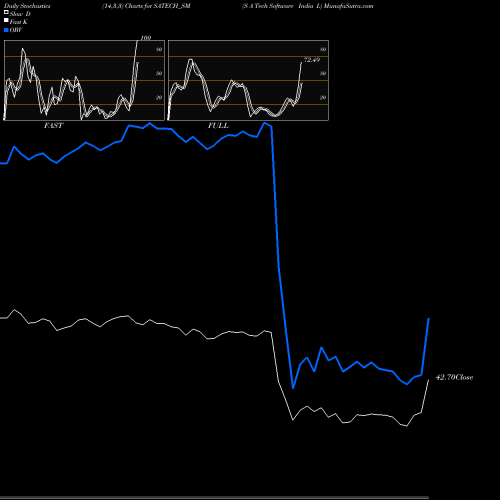Viewport: 500px width, 500px height.
Task: Click the 'Fast K' legend text
Action: click(19, 22)
